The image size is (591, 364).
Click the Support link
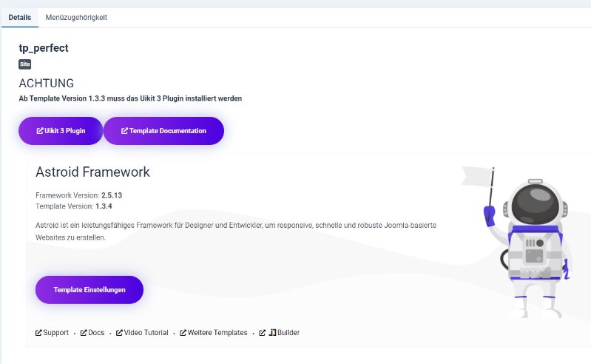[52, 333]
